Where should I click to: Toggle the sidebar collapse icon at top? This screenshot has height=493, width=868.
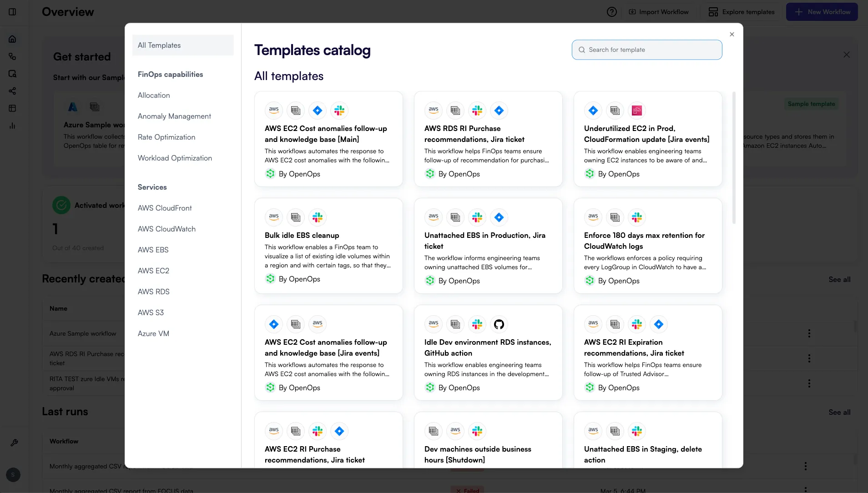coord(12,12)
